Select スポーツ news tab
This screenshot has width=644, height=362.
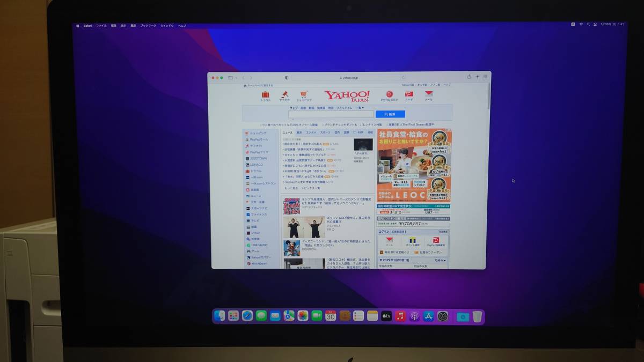(325, 132)
